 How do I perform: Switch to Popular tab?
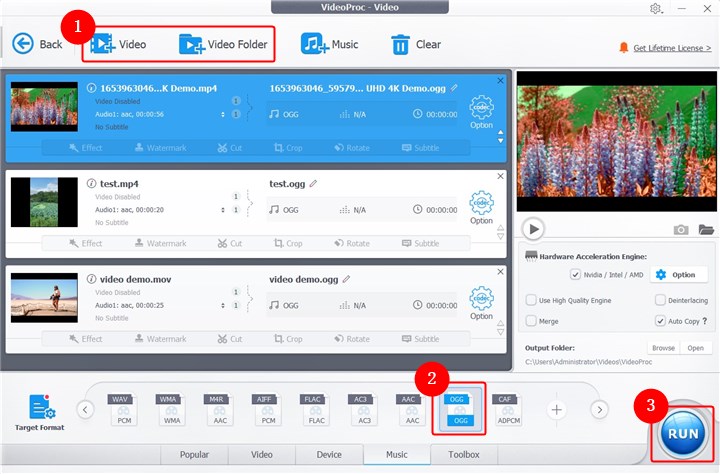[194, 454]
